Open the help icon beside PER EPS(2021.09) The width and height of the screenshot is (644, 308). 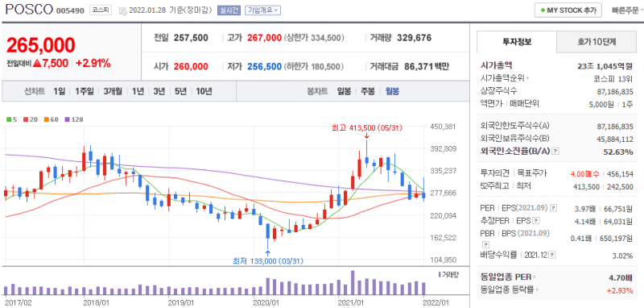coord(553,208)
